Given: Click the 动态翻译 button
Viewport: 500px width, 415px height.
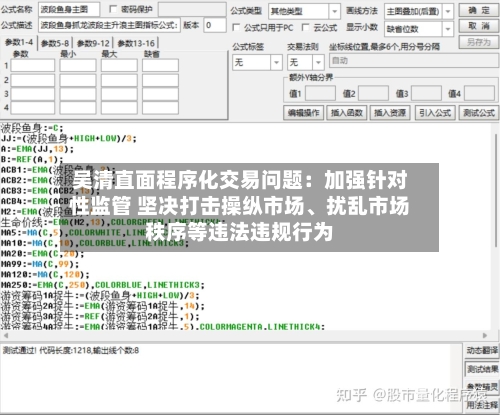Looking at the screenshot, I should pyautogui.click(x=482, y=351).
